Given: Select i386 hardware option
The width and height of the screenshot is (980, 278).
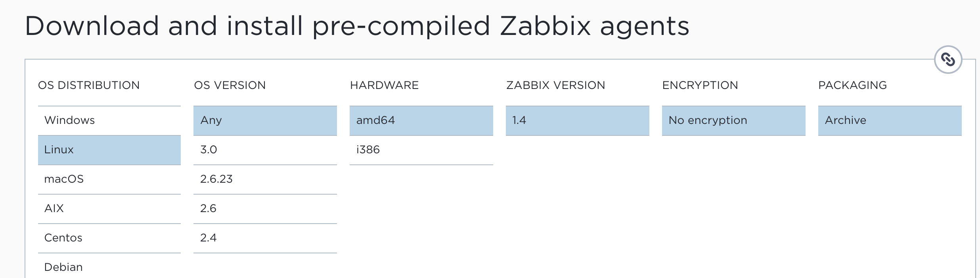Looking at the screenshot, I should pos(421,150).
